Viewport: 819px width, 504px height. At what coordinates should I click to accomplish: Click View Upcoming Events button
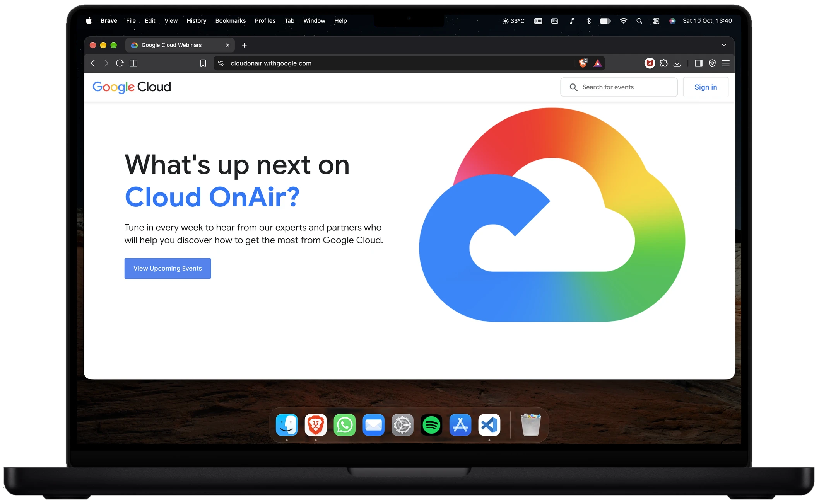(x=168, y=268)
